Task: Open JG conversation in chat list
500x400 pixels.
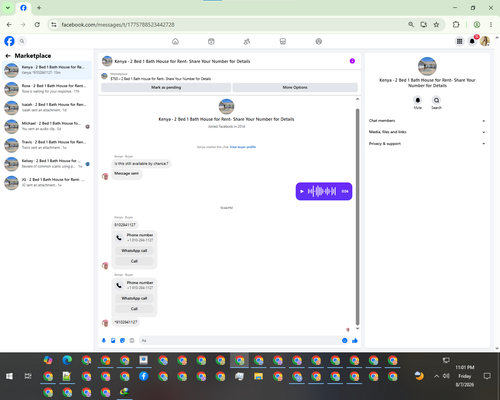Action: tap(47, 182)
